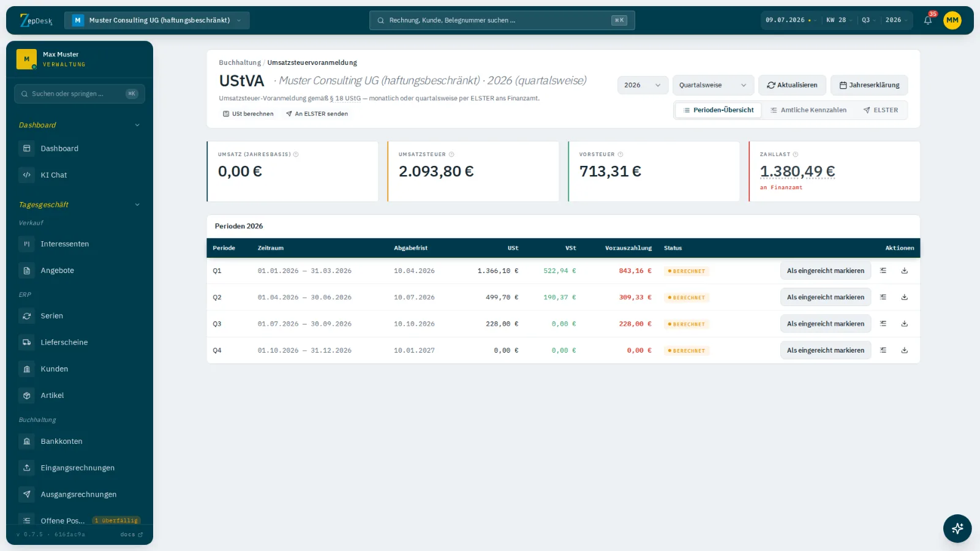The width and height of the screenshot is (980, 551).
Task: Mark Q4 as eingereicht
Action: pyautogui.click(x=826, y=350)
